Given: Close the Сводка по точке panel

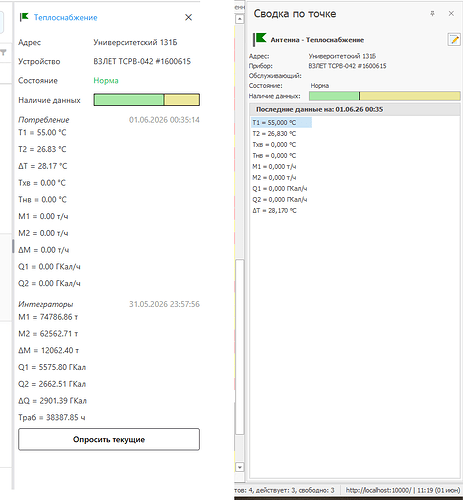Looking at the screenshot, I should 451,14.
